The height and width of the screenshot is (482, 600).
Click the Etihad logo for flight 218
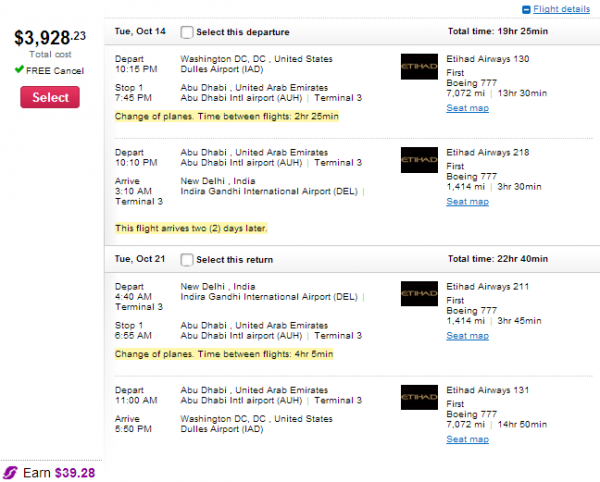click(x=419, y=159)
